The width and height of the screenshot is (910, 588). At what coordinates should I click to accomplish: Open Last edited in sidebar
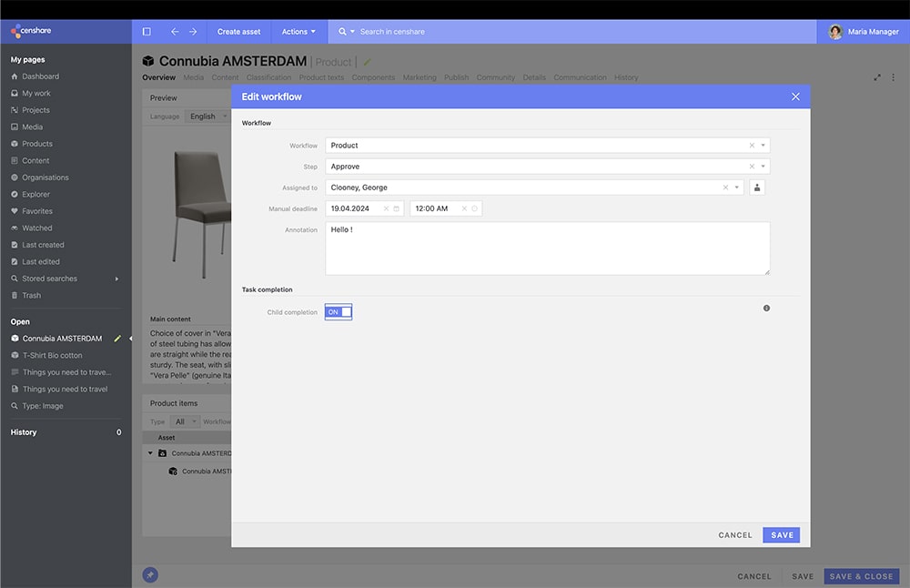[x=41, y=262]
